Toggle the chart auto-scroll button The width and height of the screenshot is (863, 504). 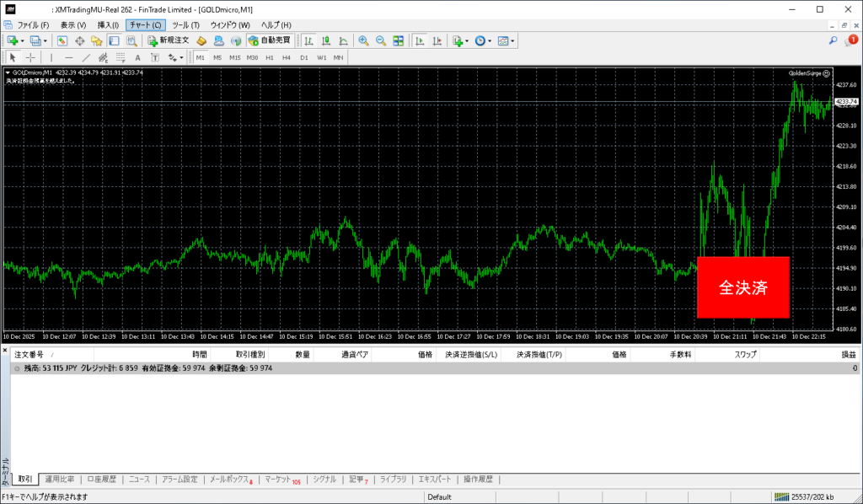[x=419, y=40]
